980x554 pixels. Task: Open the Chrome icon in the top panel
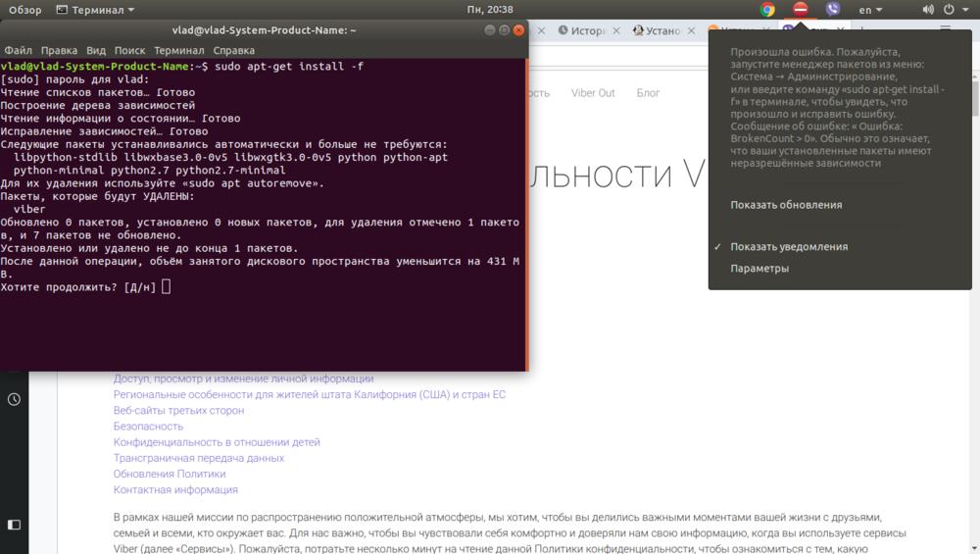(x=767, y=10)
